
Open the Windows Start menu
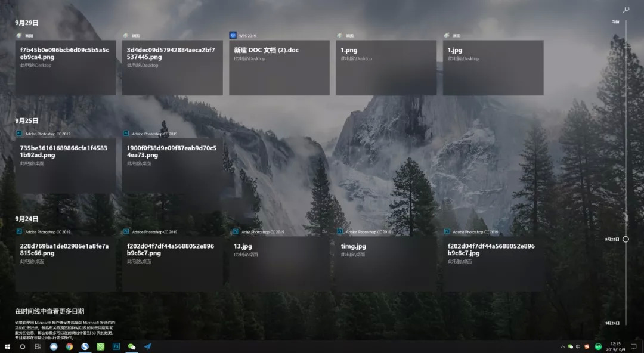7,347
